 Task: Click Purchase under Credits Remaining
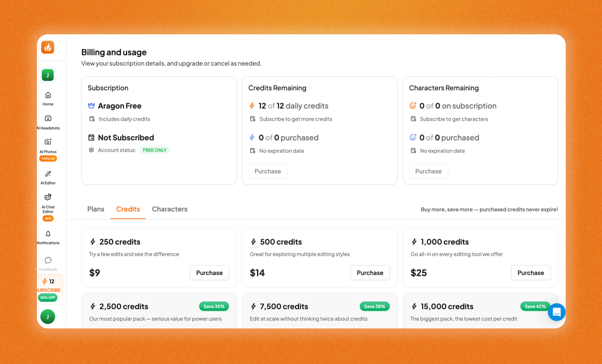[x=268, y=171]
